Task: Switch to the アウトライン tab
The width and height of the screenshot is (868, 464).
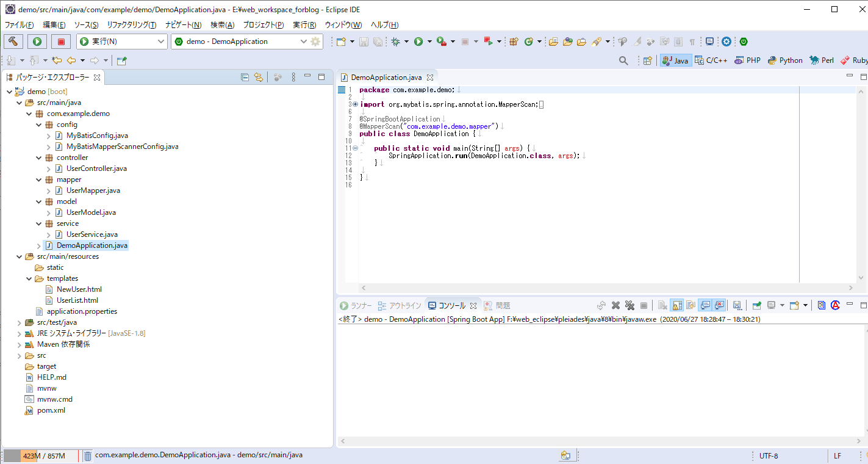Action: click(400, 305)
